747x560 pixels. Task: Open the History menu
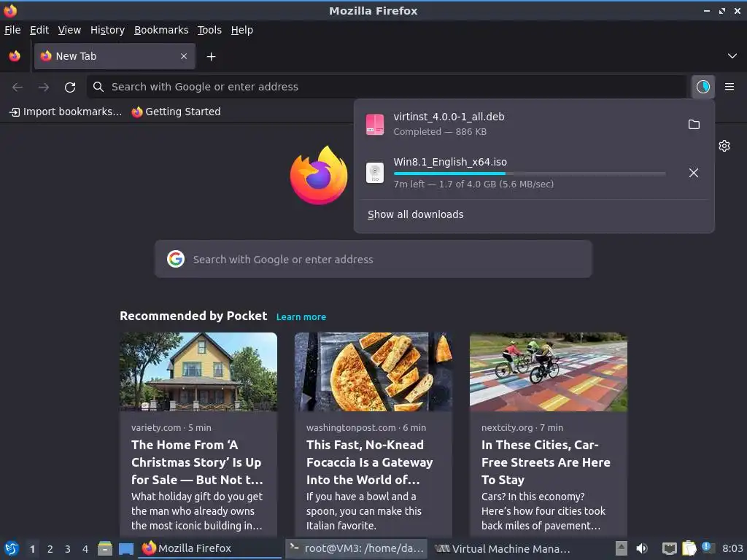pos(107,30)
